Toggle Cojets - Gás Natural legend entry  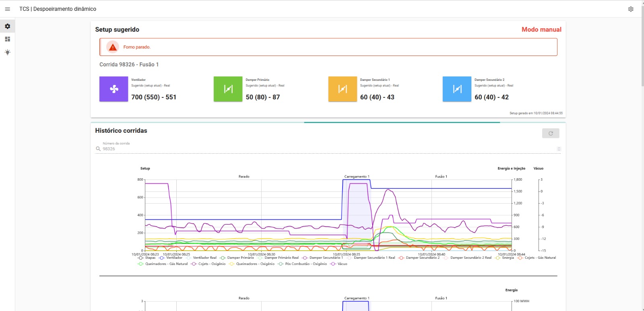click(537, 258)
